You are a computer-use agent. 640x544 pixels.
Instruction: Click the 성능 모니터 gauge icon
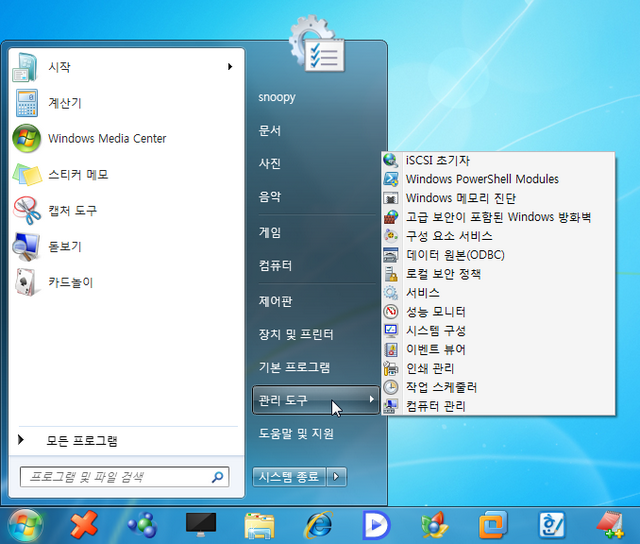(391, 312)
